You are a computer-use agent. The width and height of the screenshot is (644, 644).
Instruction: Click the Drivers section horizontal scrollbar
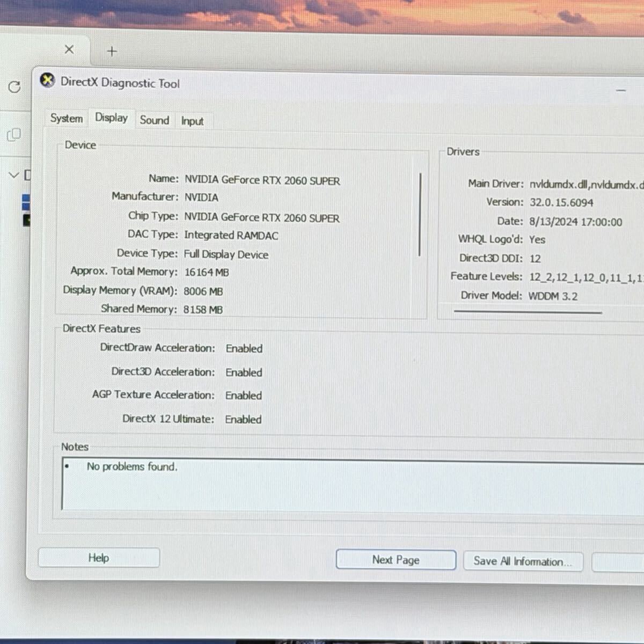tap(528, 312)
